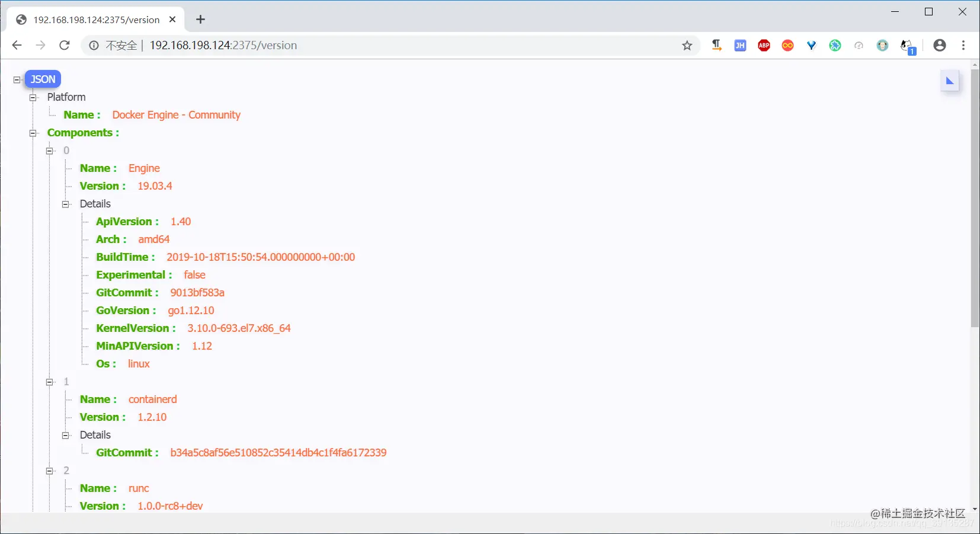This screenshot has width=980, height=534.
Task: Open a new browser tab
Action: point(201,20)
